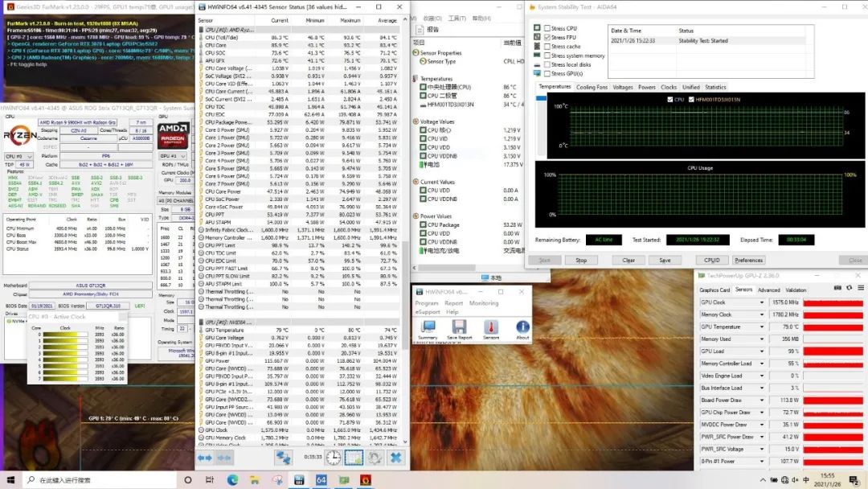Open AIDA64 from the Windows taskbar
Screen dimensions: 868x489
pos(320,480)
